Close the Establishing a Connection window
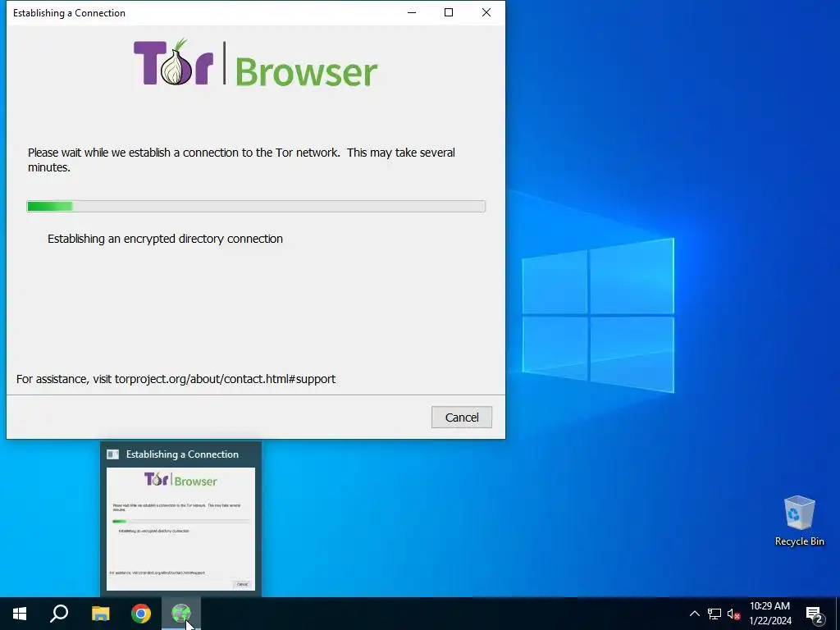The width and height of the screenshot is (840, 630). pos(486,12)
